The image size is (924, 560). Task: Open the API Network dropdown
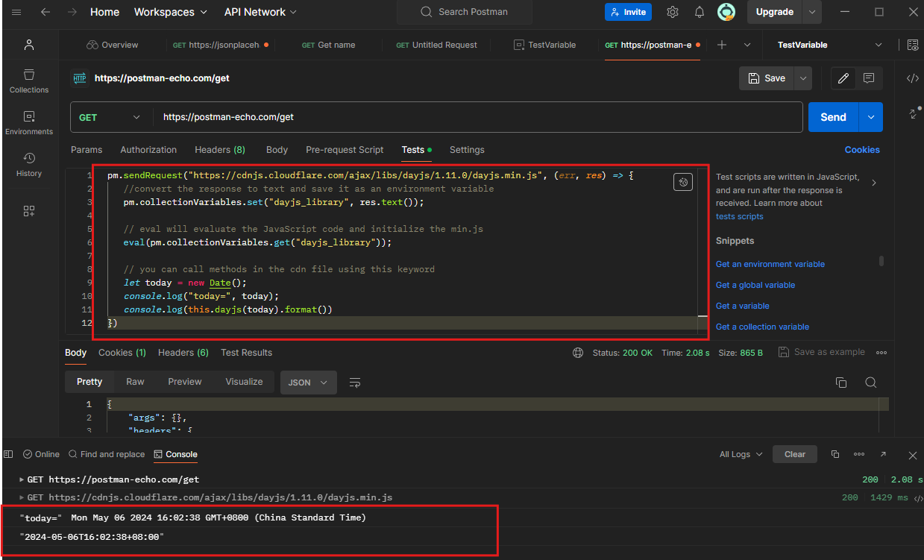pos(260,12)
